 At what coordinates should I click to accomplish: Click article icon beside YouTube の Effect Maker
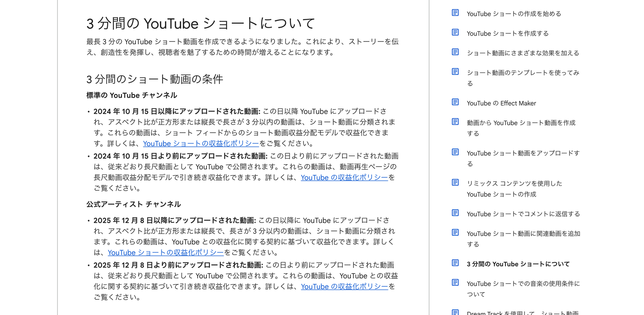pos(455,102)
